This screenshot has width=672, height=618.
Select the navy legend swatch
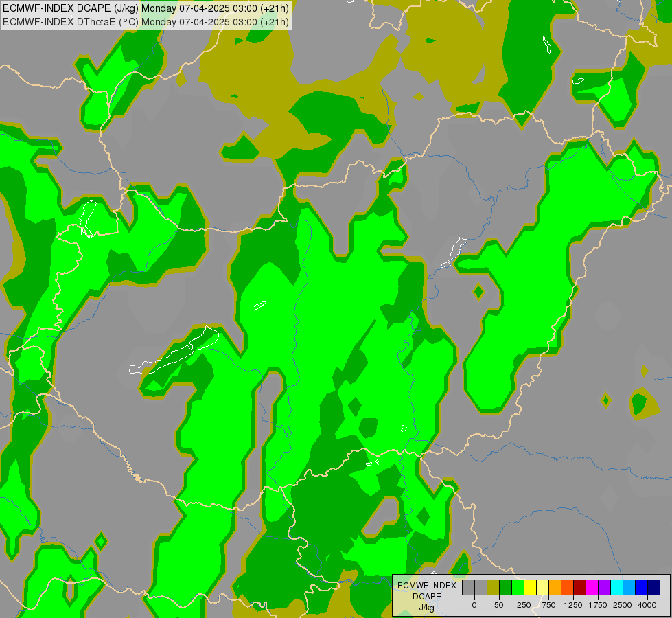point(653,588)
